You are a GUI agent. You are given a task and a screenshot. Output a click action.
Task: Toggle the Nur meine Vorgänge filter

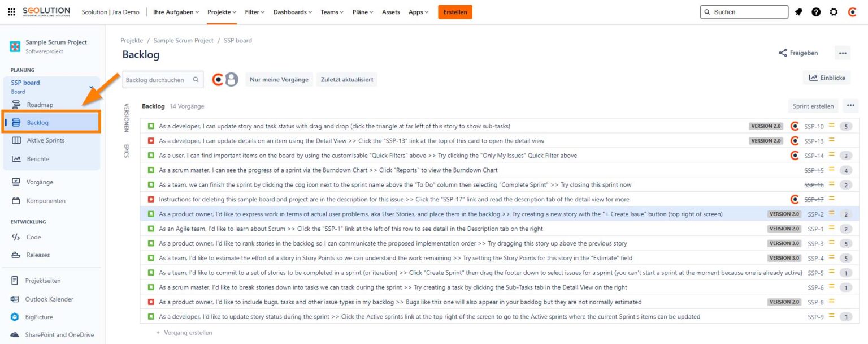(x=279, y=80)
